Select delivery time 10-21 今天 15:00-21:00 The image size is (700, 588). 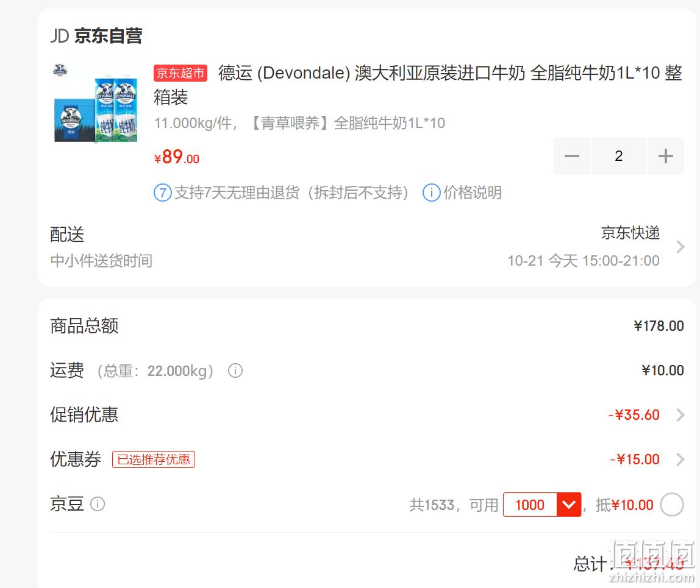pos(584,261)
